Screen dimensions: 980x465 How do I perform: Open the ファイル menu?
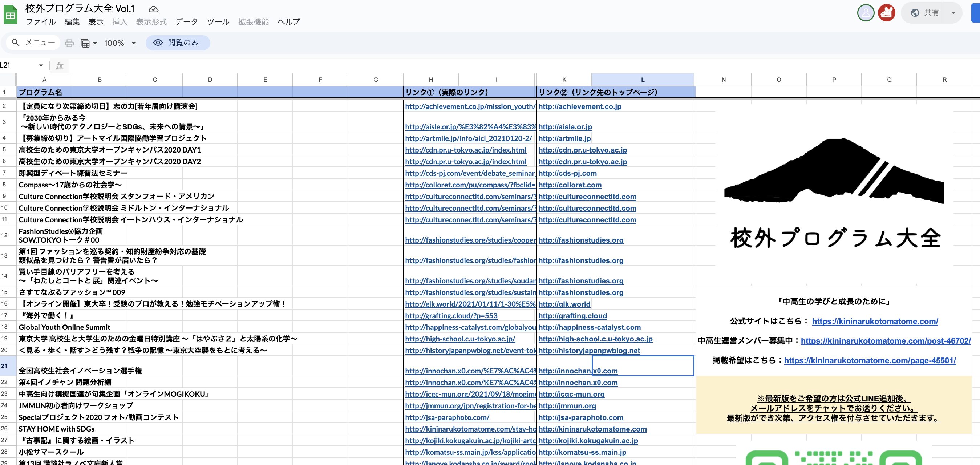pyautogui.click(x=41, y=22)
